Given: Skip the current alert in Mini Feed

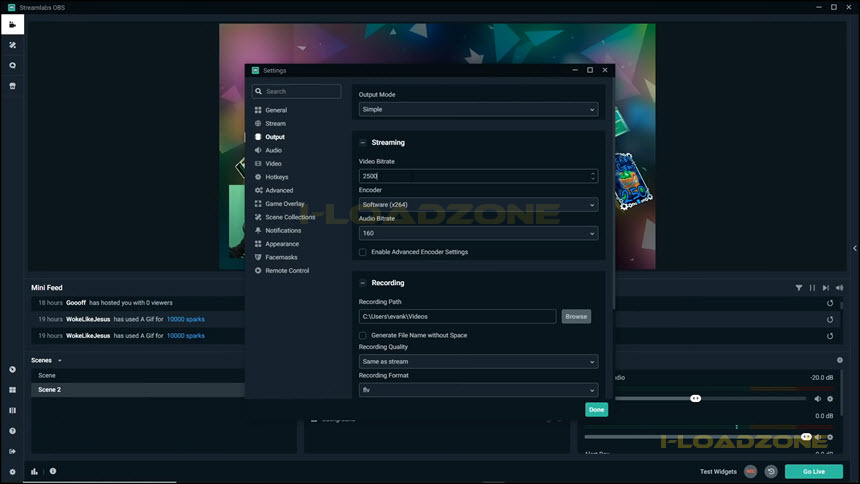Looking at the screenshot, I should [825, 288].
